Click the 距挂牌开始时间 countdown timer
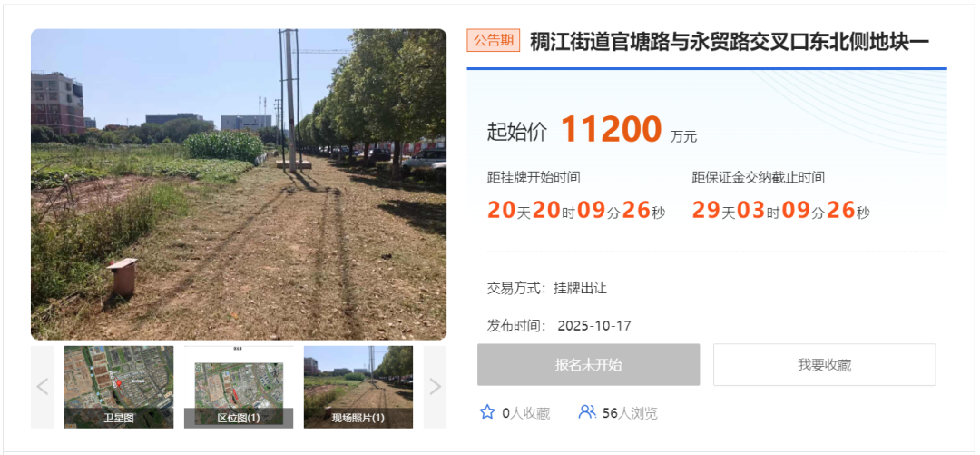The height and width of the screenshot is (455, 980). click(x=576, y=211)
